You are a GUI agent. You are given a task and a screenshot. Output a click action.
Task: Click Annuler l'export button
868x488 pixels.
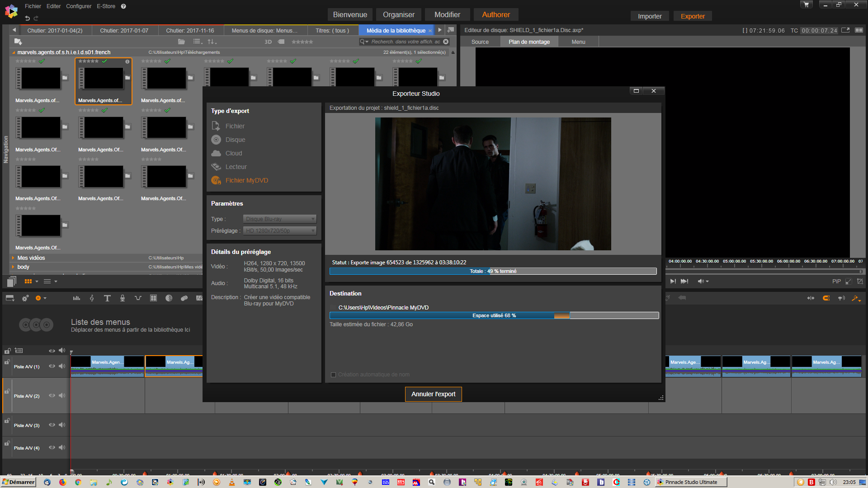pyautogui.click(x=433, y=394)
